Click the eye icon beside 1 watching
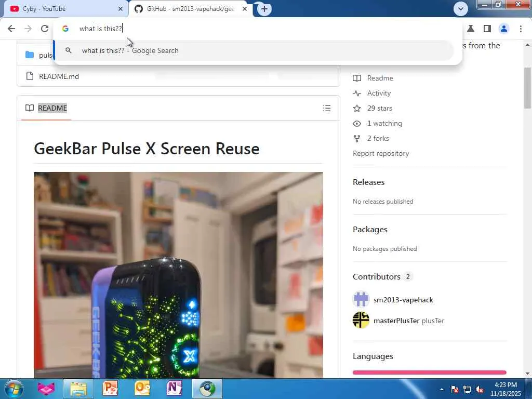532x399 pixels. [x=357, y=124]
